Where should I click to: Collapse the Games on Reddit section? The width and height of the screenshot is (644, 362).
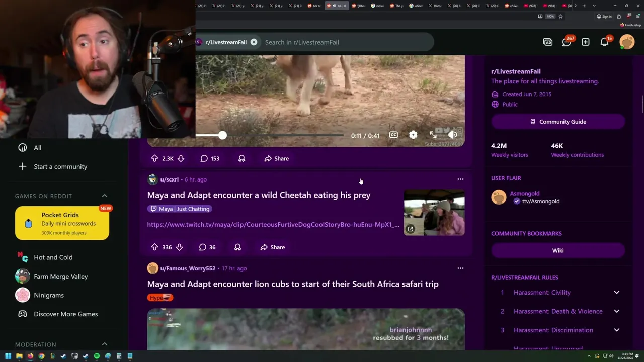tap(105, 196)
